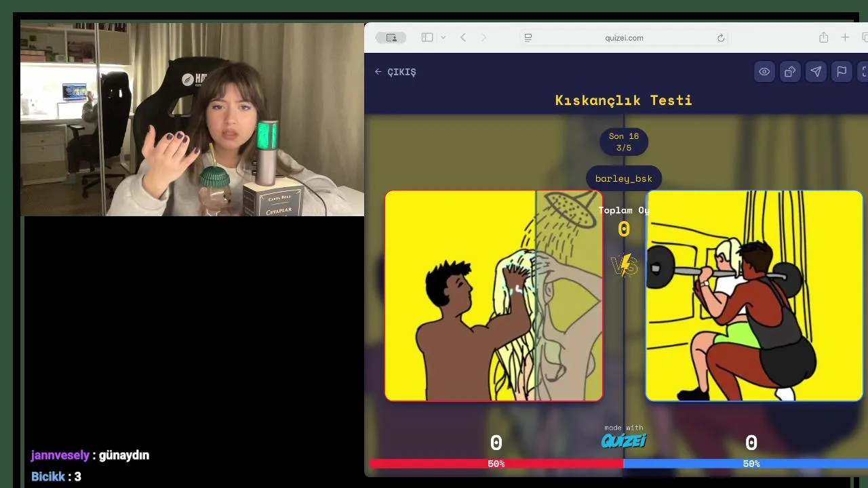This screenshot has height=488, width=868.
Task: Click the lightning VS emblem
Action: [x=625, y=265]
